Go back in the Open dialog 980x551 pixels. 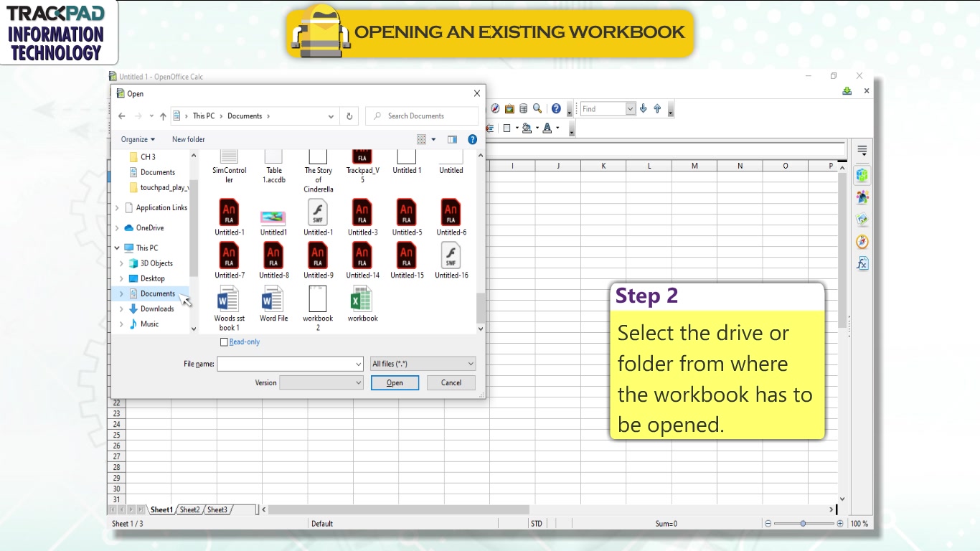pyautogui.click(x=122, y=116)
